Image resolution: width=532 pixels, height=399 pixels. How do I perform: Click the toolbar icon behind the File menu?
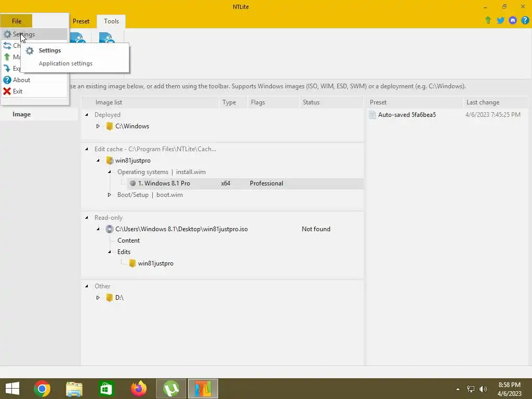(78, 37)
